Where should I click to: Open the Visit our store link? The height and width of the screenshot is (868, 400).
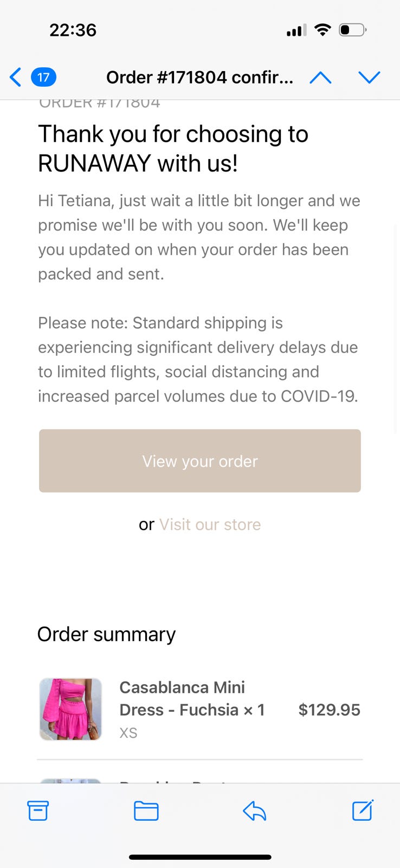pos(210,525)
